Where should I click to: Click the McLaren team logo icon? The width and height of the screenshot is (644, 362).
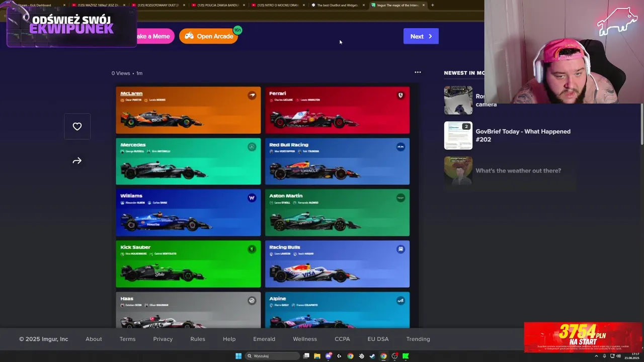[x=252, y=95]
